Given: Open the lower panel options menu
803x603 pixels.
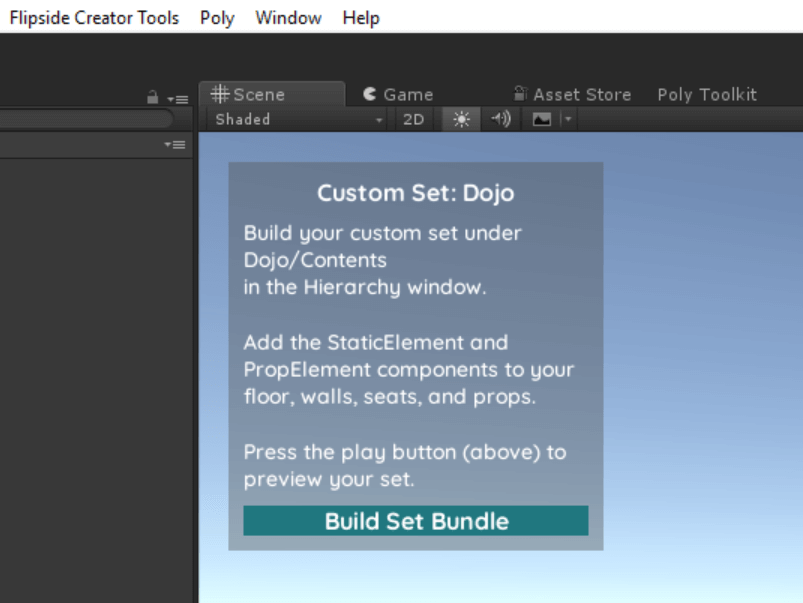Looking at the screenshot, I should point(175,145).
